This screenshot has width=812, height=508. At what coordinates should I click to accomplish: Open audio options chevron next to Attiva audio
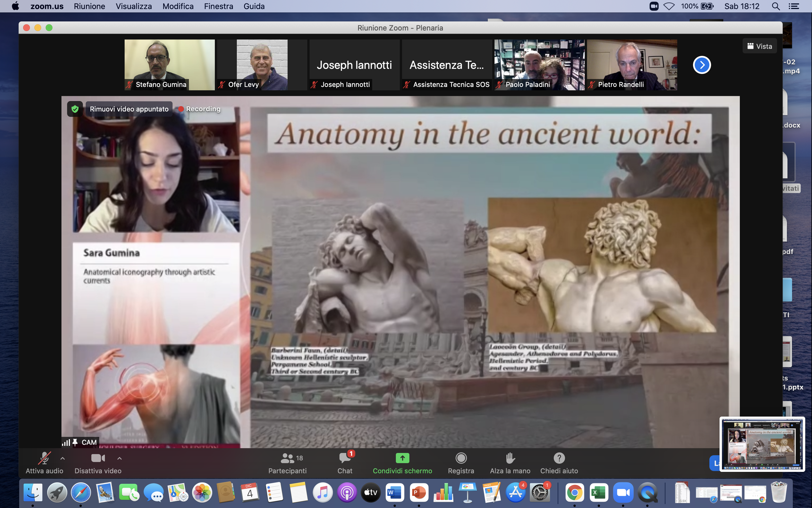pyautogui.click(x=62, y=458)
